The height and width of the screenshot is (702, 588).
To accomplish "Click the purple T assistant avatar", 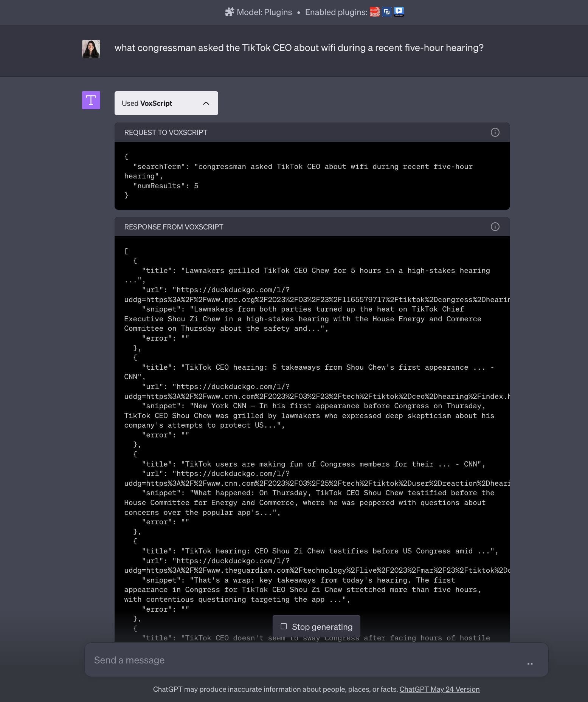I will coord(91,100).
